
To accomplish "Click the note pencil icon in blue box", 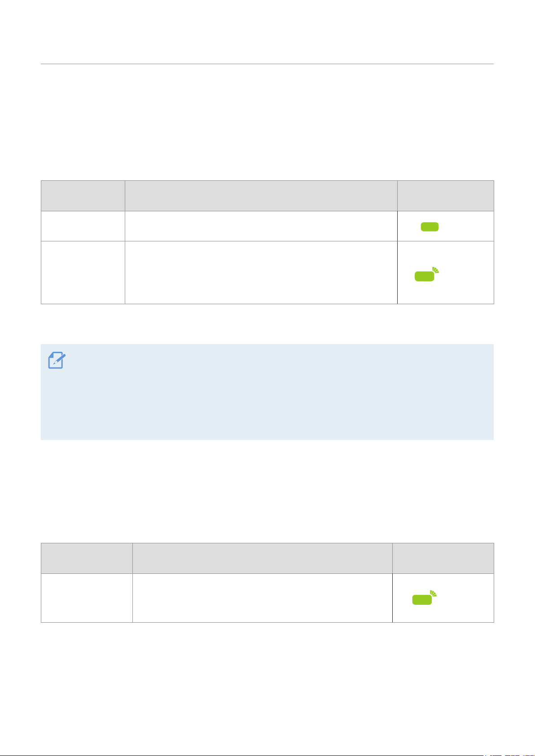I will [57, 361].
